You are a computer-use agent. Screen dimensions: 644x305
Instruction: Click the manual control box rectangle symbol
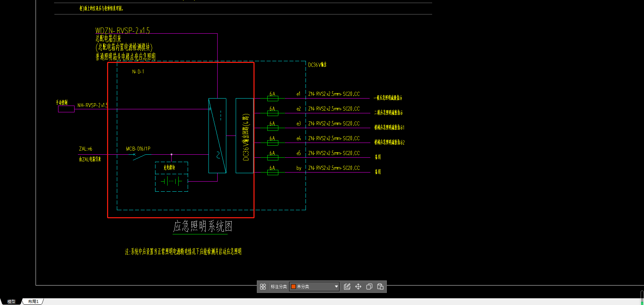tap(66, 109)
